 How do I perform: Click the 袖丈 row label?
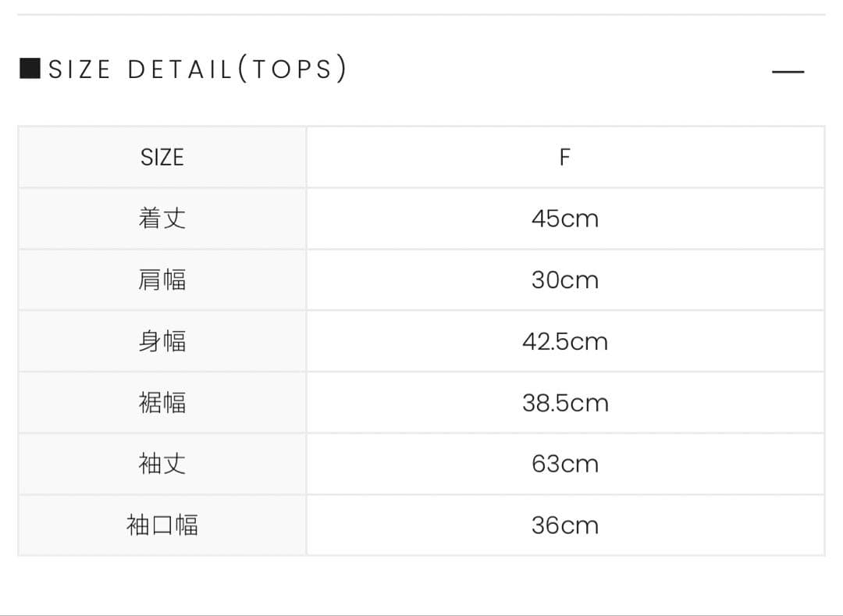point(162,464)
